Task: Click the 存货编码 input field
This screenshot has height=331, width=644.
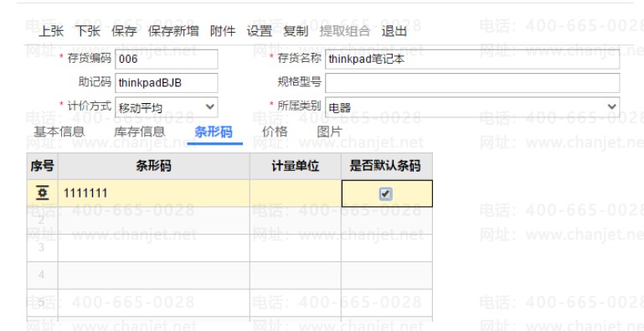Action: [167, 59]
